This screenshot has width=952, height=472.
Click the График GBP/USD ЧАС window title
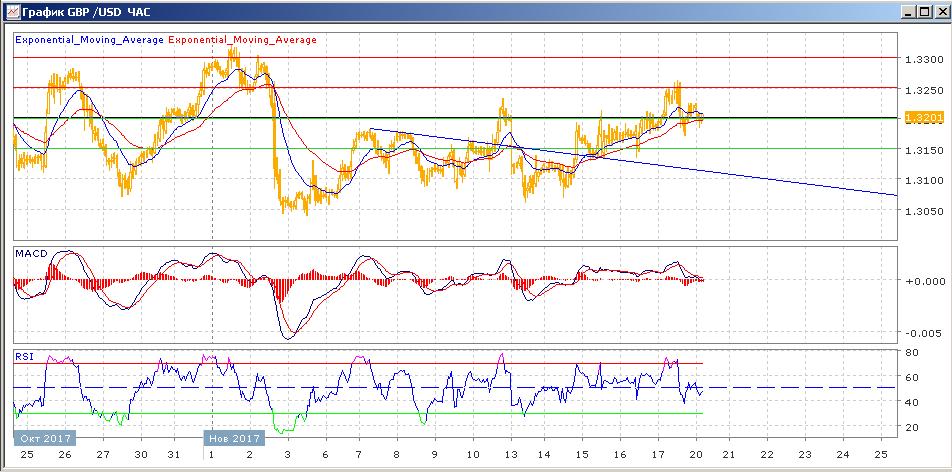coord(86,12)
